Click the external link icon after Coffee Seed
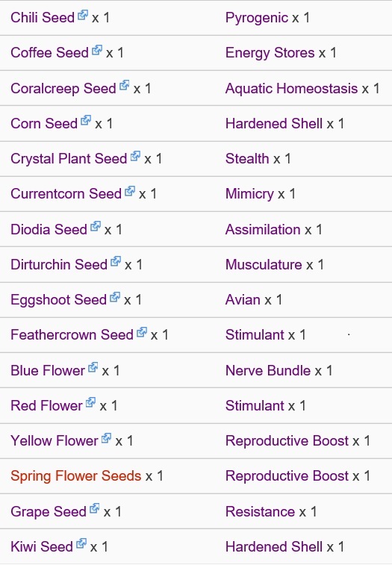Image resolution: width=392 pixels, height=565 pixels. [x=97, y=50]
